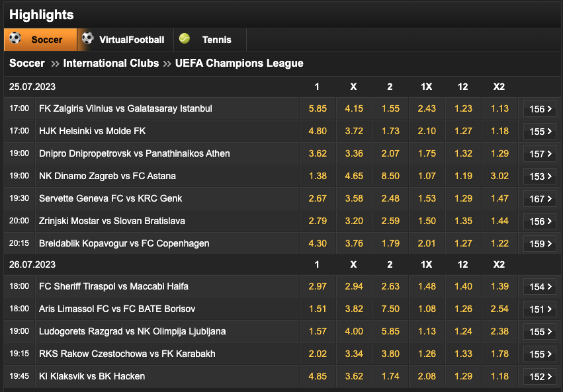Screen dimensions: 563x392
Task: Open 152 extra markets for KI Klaksvik match
Action: click(x=540, y=377)
